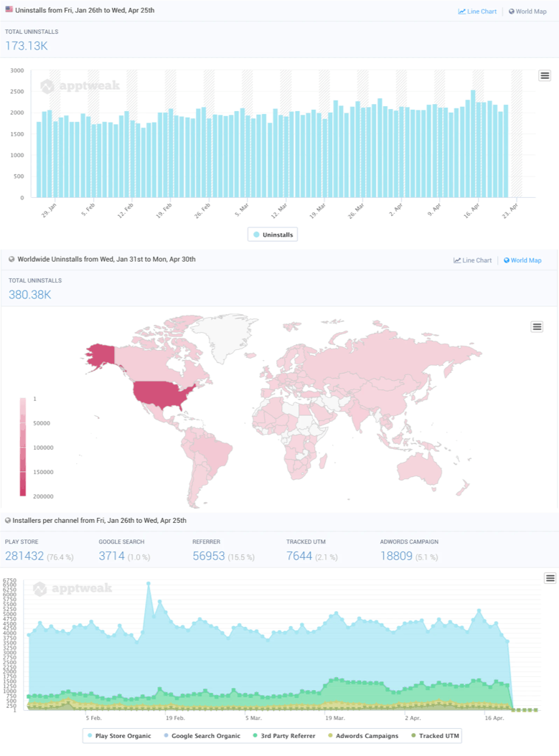Click the installers-per-channel header status icon

click(8, 520)
